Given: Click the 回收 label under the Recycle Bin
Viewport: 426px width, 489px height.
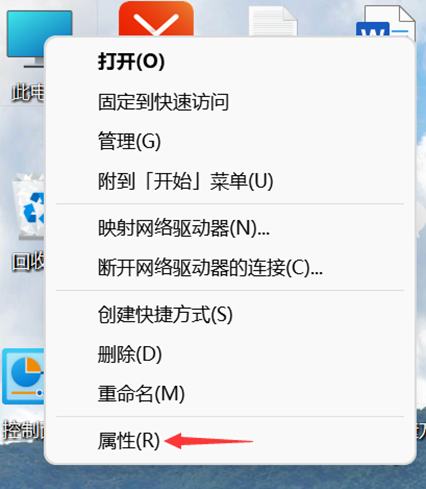Looking at the screenshot, I should [x=28, y=262].
